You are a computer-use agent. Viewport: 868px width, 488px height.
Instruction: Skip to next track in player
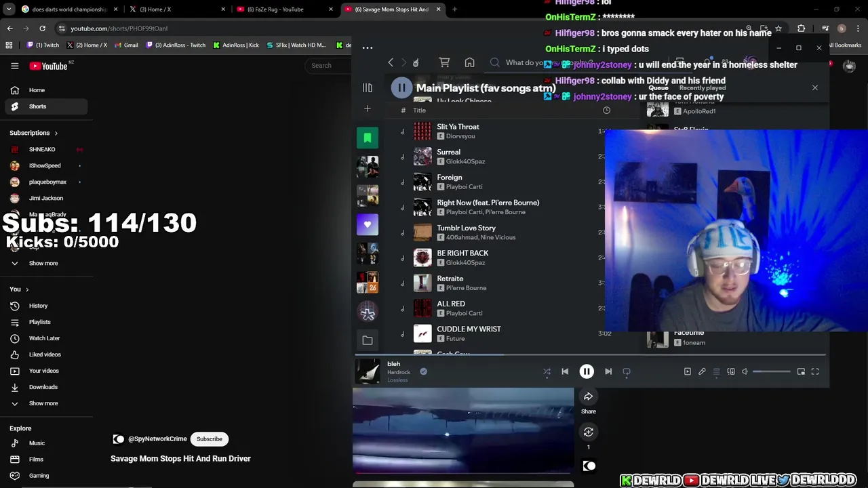pos(608,371)
